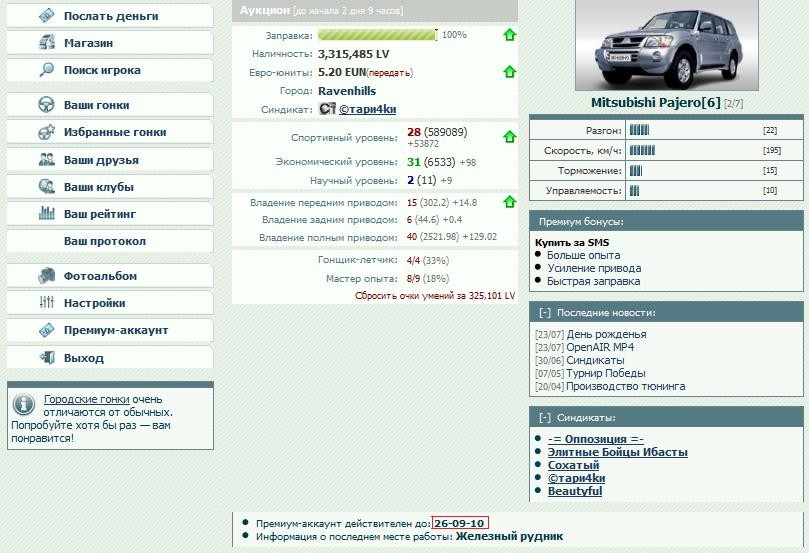Click the Разгон stat bar
The image size is (809, 553).
[639, 130]
